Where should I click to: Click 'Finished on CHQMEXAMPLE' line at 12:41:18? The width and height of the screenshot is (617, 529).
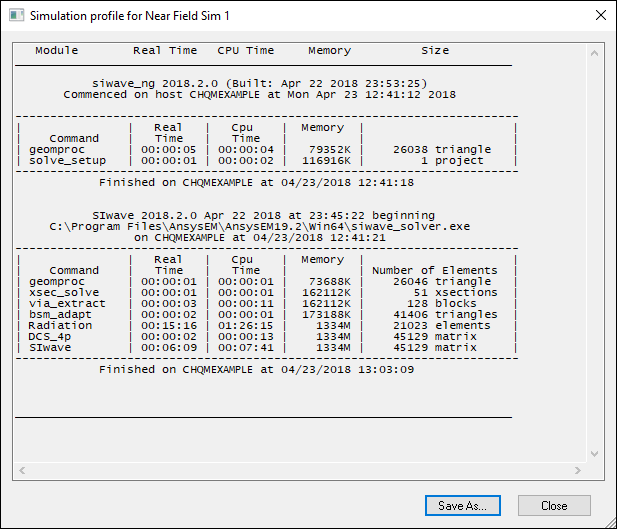pos(256,183)
